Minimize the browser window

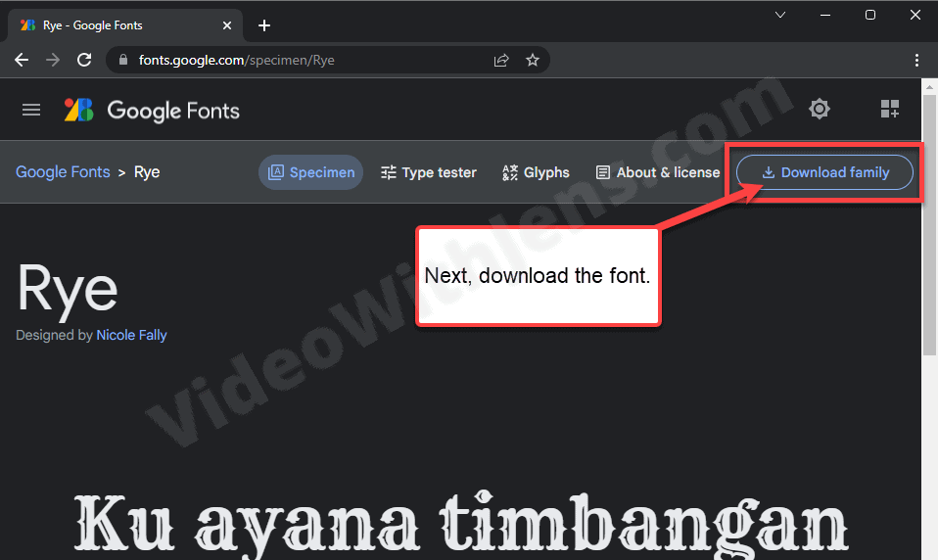825,15
